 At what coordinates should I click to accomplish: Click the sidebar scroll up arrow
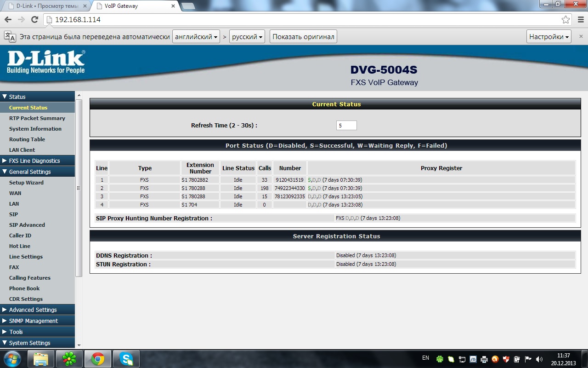point(79,95)
